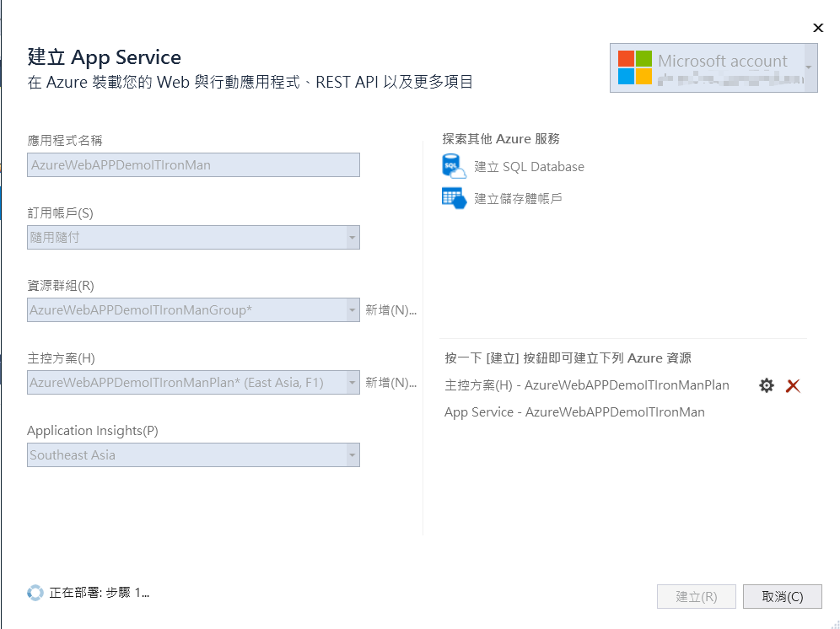Open 建立儲存體帳戶 link
Image resolution: width=840 pixels, height=629 pixels.
518,199
